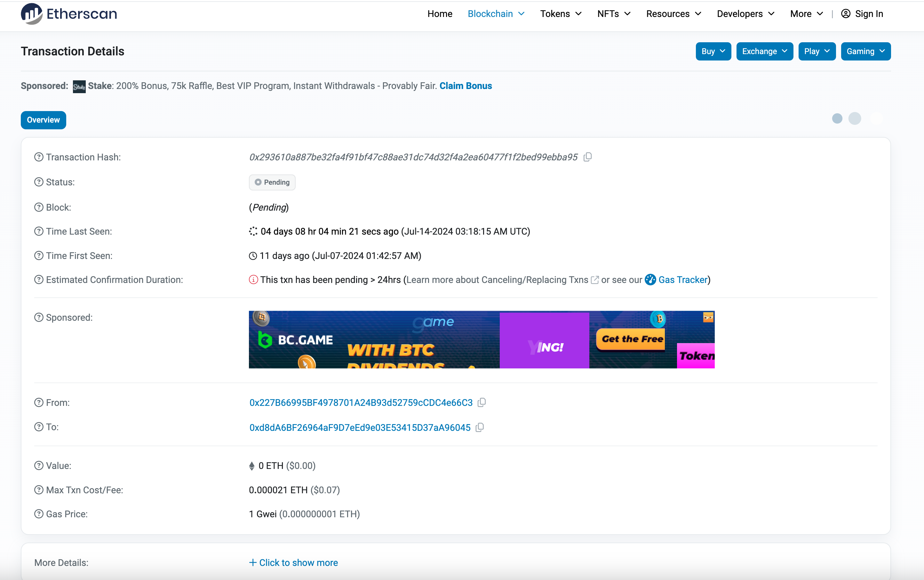Open the Blockchain dropdown menu

coord(496,14)
